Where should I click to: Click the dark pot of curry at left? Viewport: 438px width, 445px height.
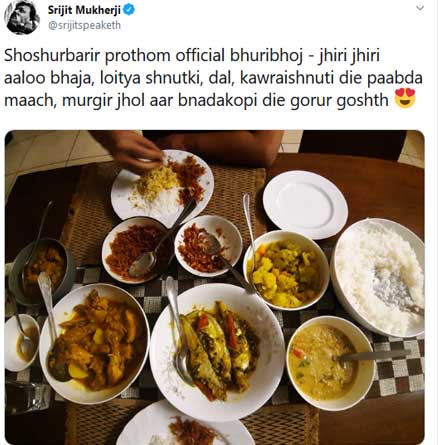42,270
